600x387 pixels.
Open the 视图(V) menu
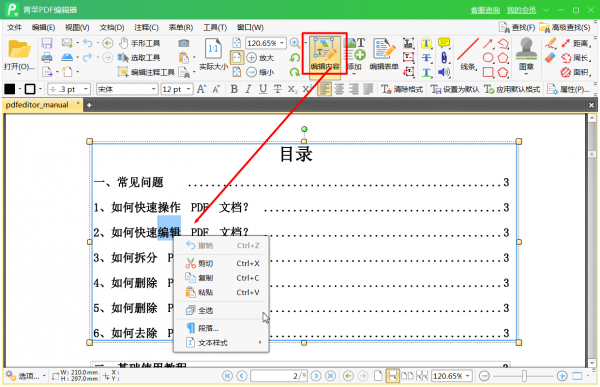(x=77, y=28)
